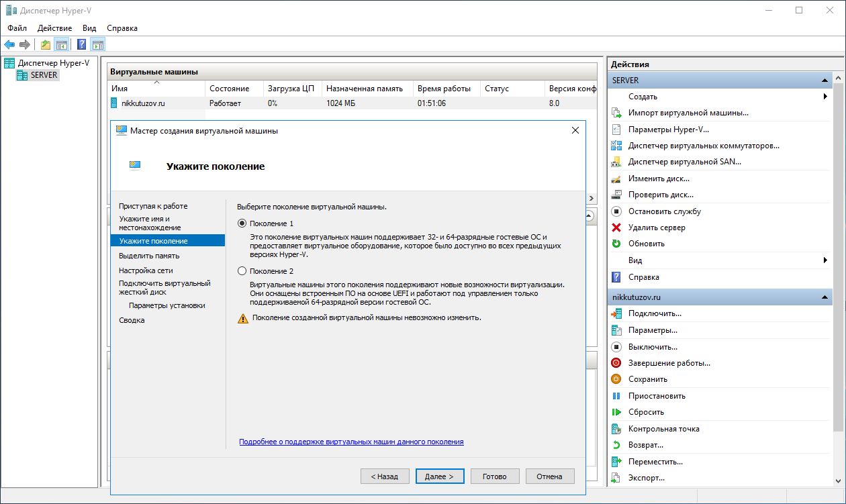Open the Справка menu in menu bar
Viewport: 846px width, 504px height.
pyautogui.click(x=122, y=28)
